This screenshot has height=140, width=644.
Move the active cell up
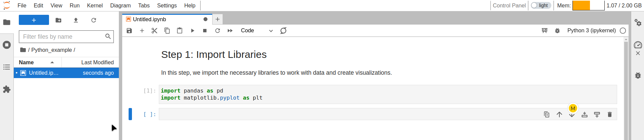(x=559, y=114)
